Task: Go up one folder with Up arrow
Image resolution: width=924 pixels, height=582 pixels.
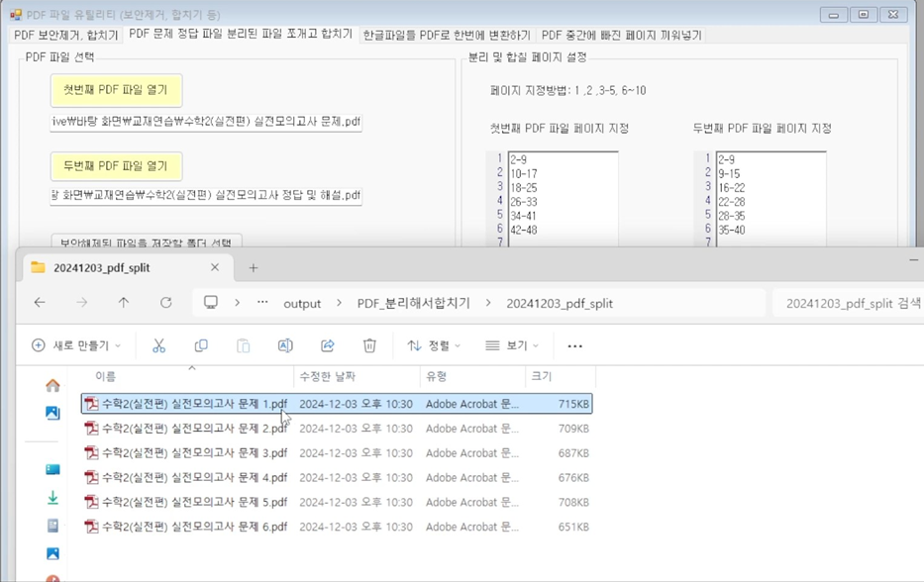Action: 124,303
